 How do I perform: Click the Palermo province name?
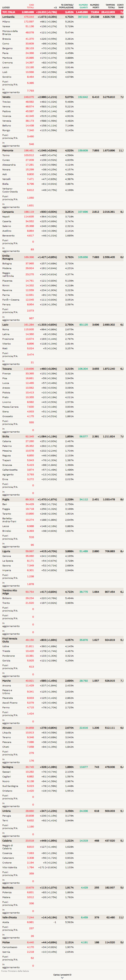click(7, 446)
